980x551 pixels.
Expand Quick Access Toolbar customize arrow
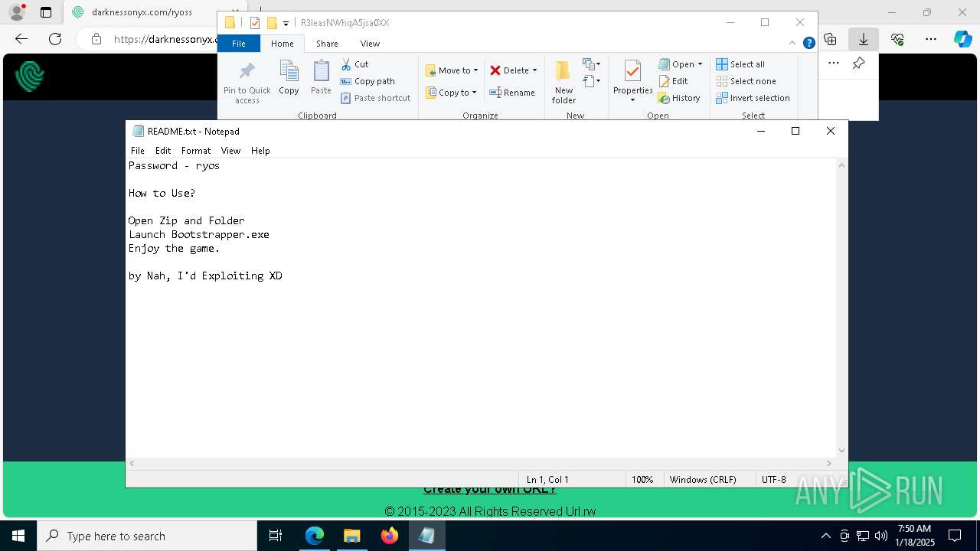[286, 23]
